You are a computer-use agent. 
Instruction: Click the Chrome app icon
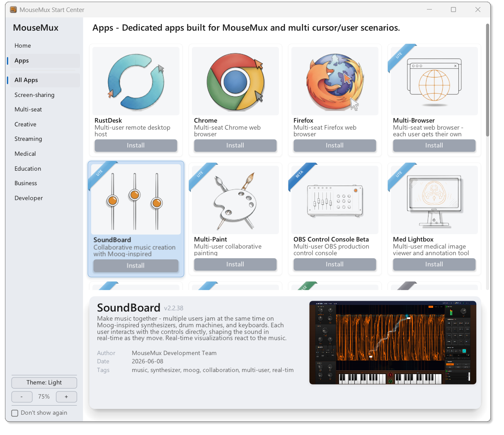[235, 81]
